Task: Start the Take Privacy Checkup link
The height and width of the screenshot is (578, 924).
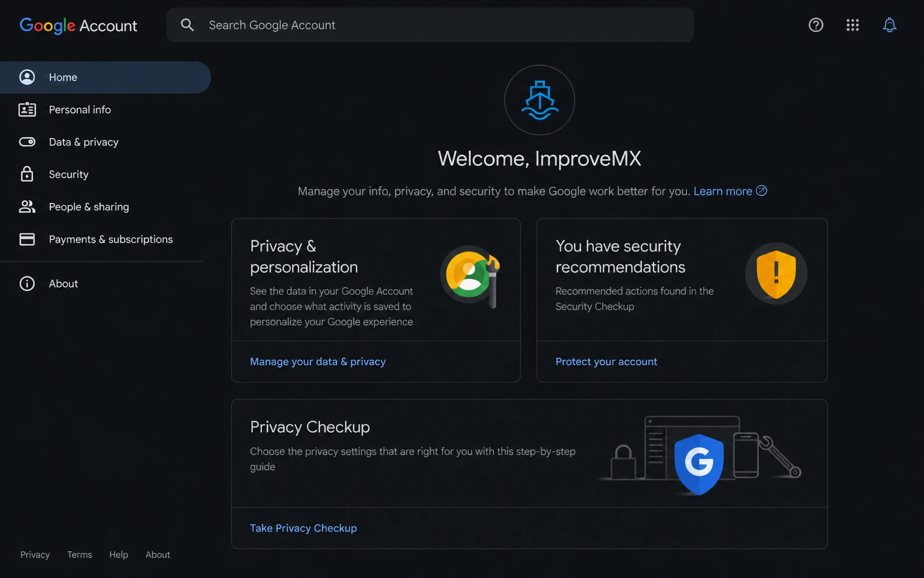Action: 303,528
